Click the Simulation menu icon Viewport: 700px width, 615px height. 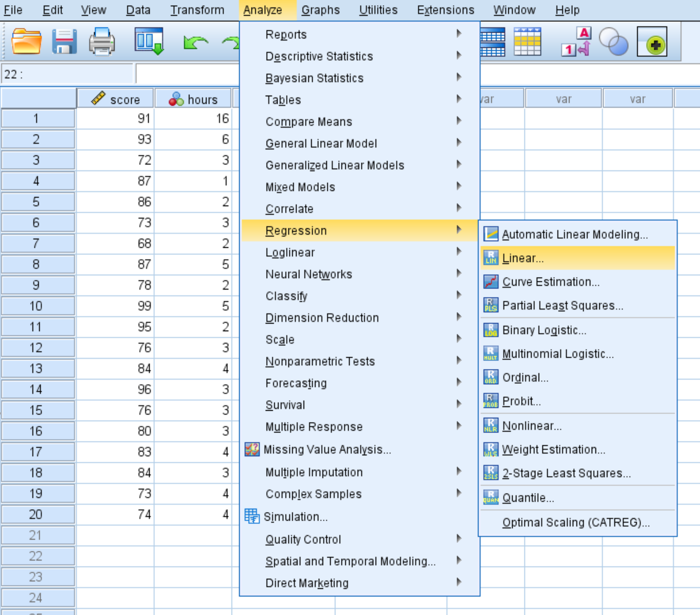(x=252, y=516)
